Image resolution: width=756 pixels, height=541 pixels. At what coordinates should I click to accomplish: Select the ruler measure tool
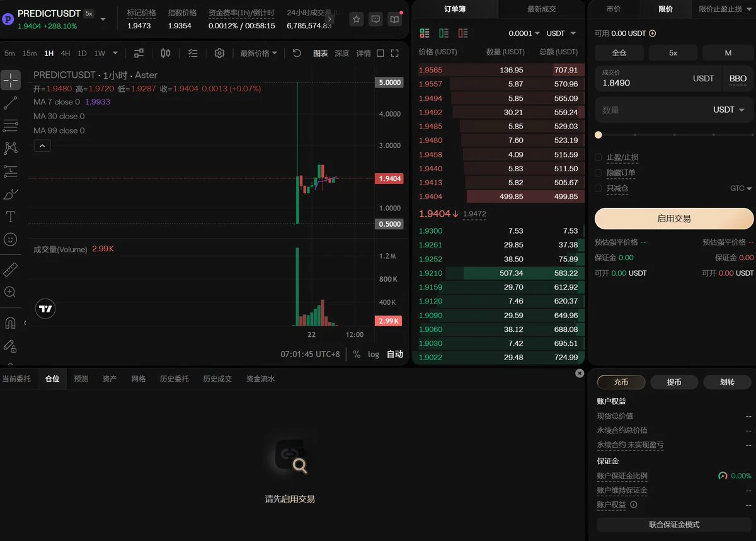tap(11, 270)
